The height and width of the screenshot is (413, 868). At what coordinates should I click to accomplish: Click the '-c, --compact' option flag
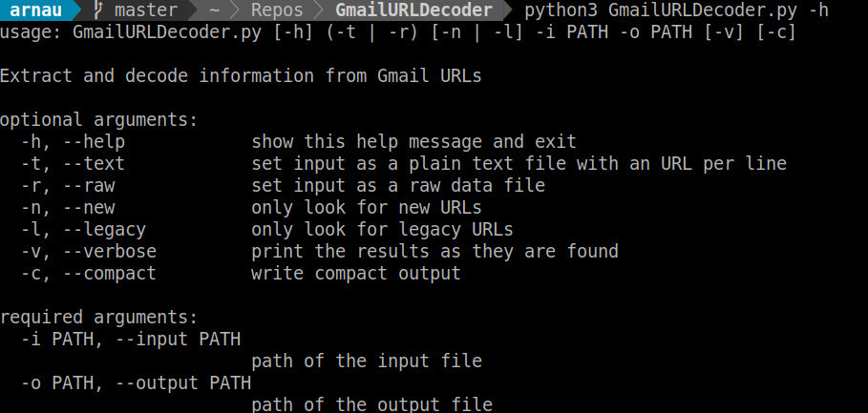tap(88, 274)
